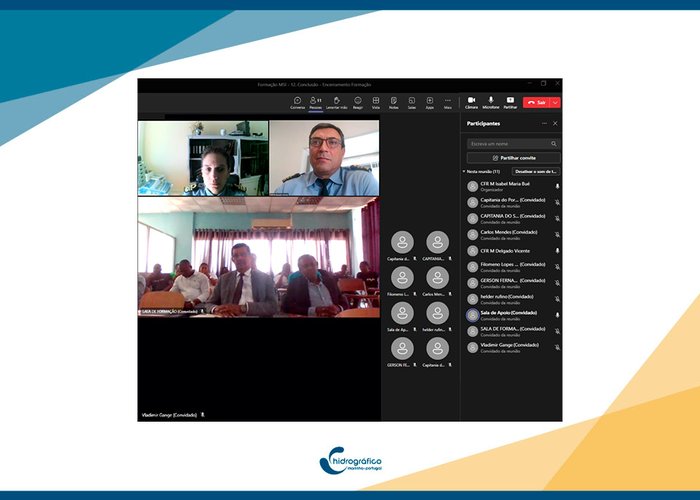Image resolution: width=700 pixels, height=500 pixels.
Task: Open the Reagir reactions icon
Action: click(x=357, y=101)
